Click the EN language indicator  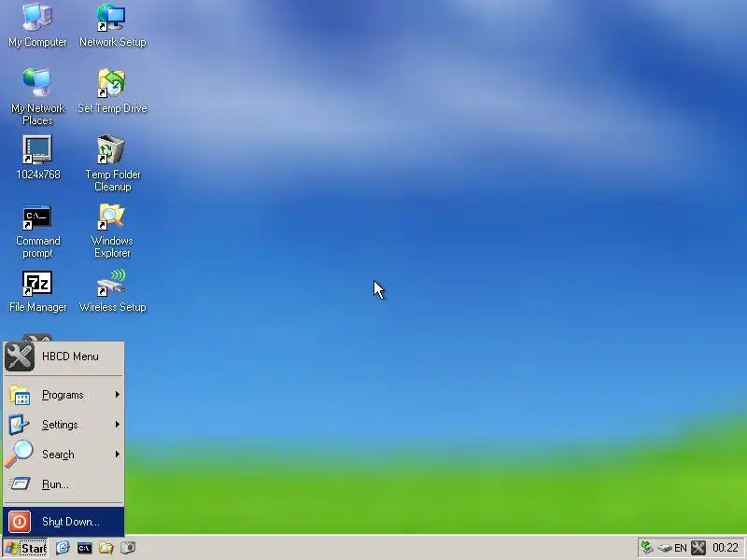(x=681, y=548)
